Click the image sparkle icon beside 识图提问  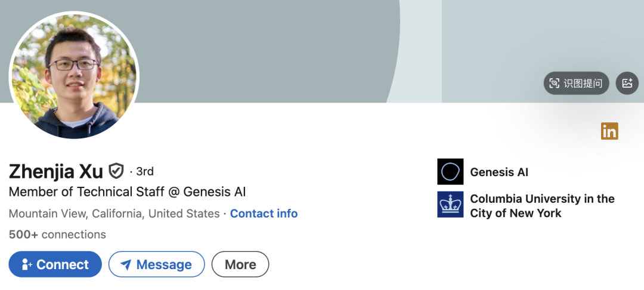tap(627, 84)
